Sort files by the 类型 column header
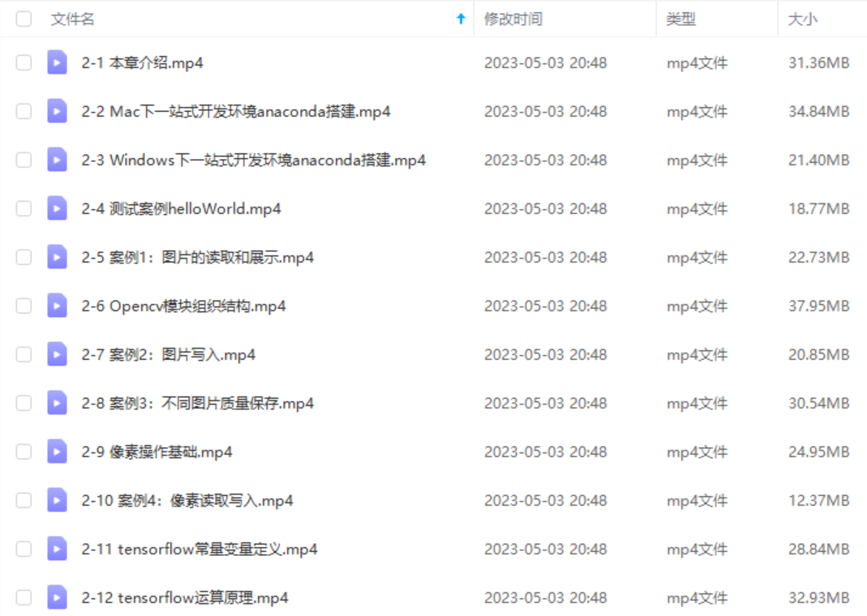This screenshot has height=616, width=867. (680, 19)
